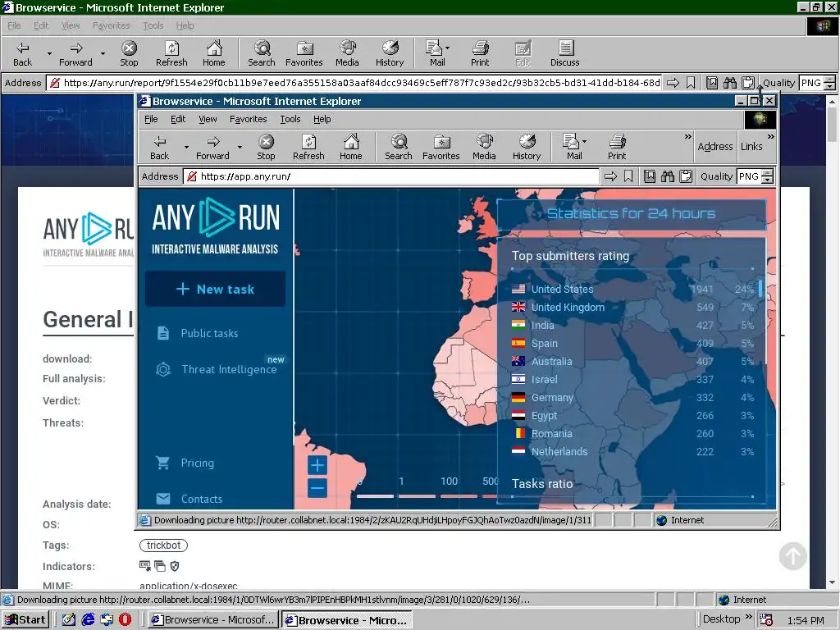Open Favorites menu in front window
Image resolution: width=840 pixels, height=630 pixels.
point(248,119)
